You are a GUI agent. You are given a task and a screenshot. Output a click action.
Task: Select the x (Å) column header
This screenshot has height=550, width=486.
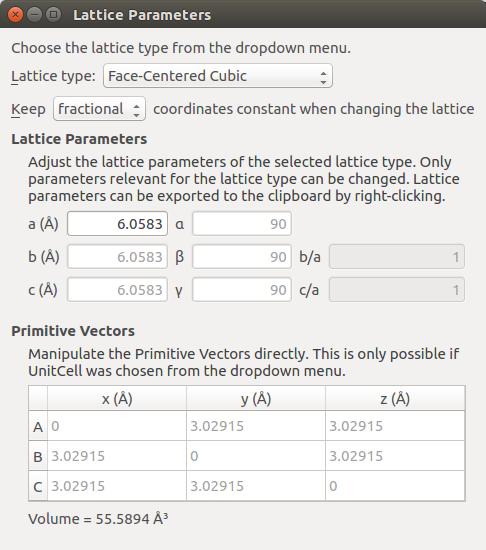pyautogui.click(x=117, y=398)
